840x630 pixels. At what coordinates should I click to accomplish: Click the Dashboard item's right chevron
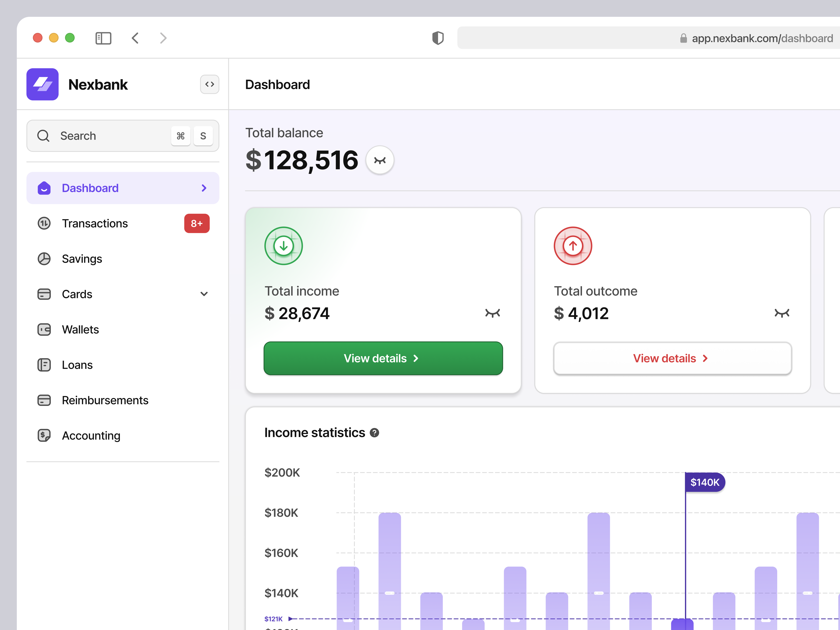[204, 188]
